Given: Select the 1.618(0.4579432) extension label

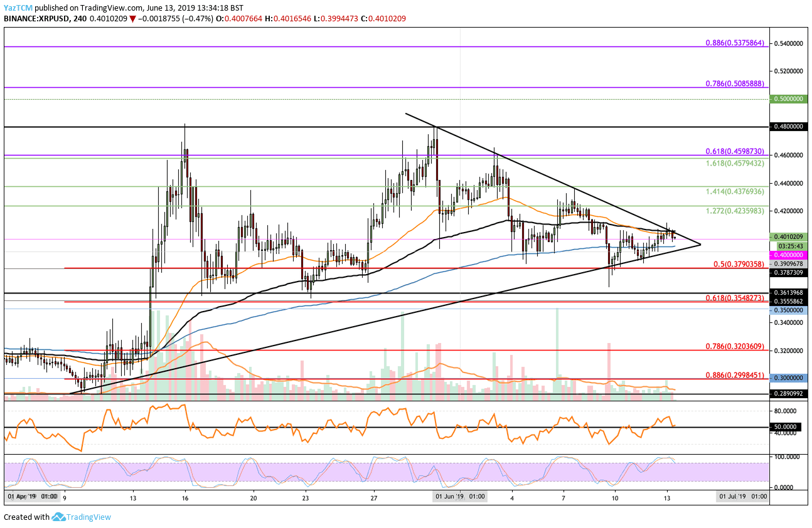Looking at the screenshot, I should pos(734,162).
